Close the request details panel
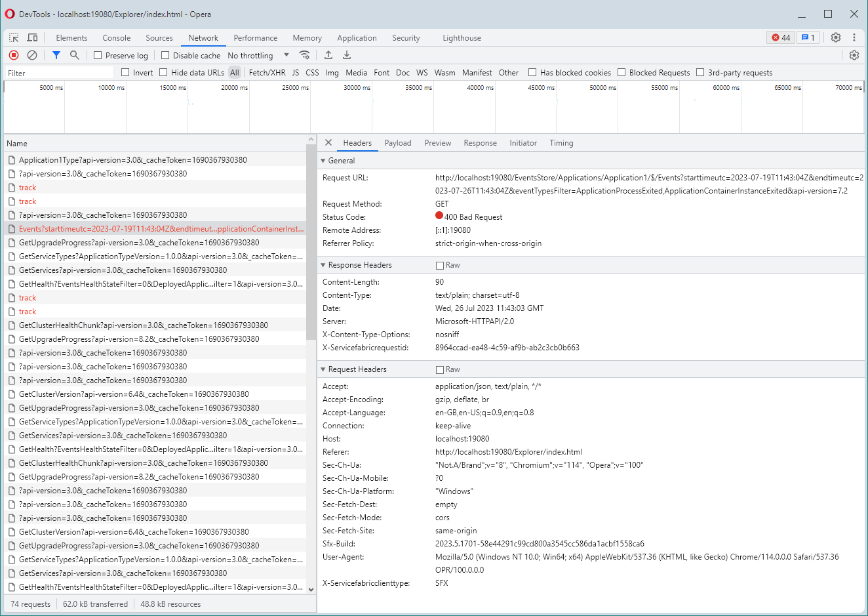This screenshot has height=616, width=868. [328, 142]
